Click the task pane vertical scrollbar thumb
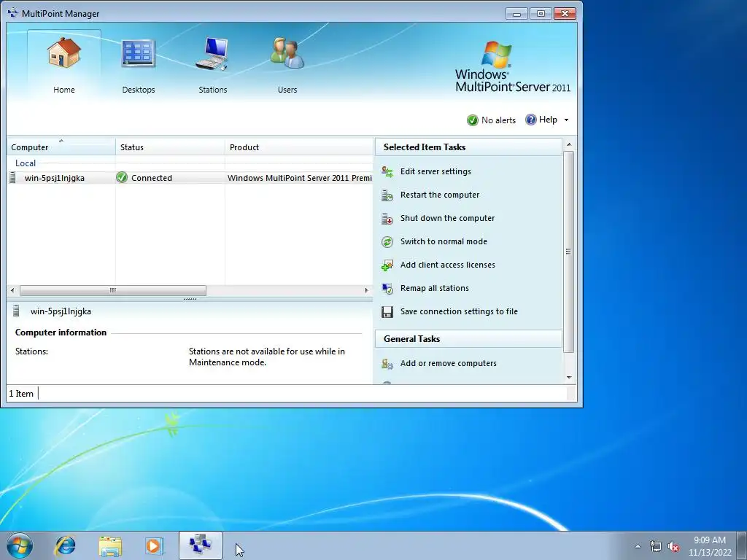The image size is (747, 560). click(568, 252)
